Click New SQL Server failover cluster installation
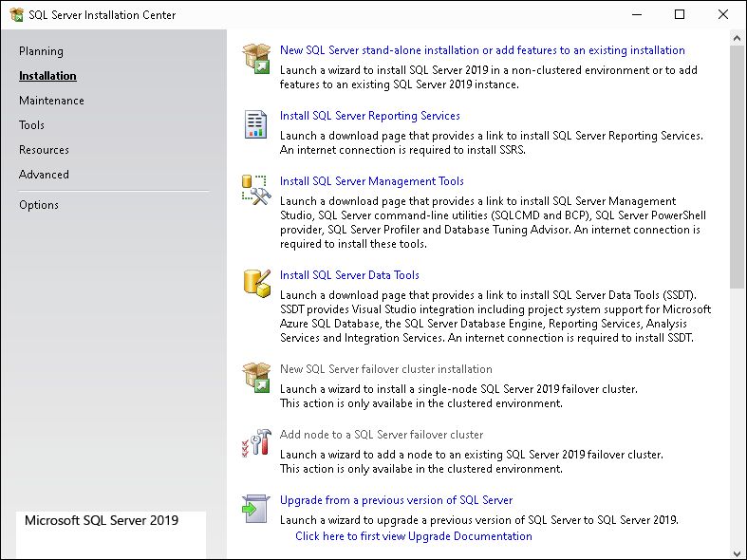 (x=386, y=369)
